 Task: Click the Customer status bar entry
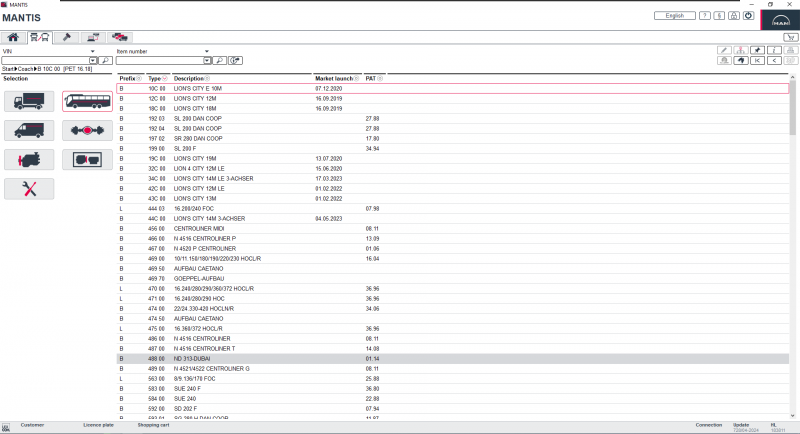32,425
